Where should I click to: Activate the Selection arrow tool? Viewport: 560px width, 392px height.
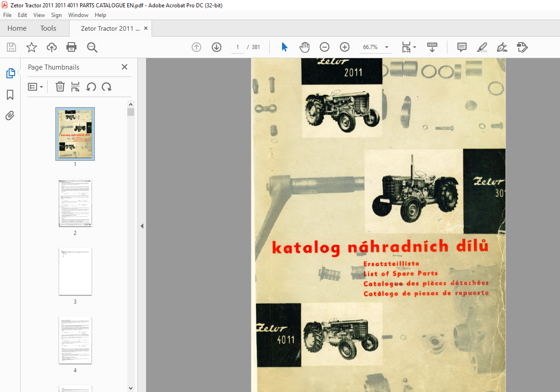[284, 47]
